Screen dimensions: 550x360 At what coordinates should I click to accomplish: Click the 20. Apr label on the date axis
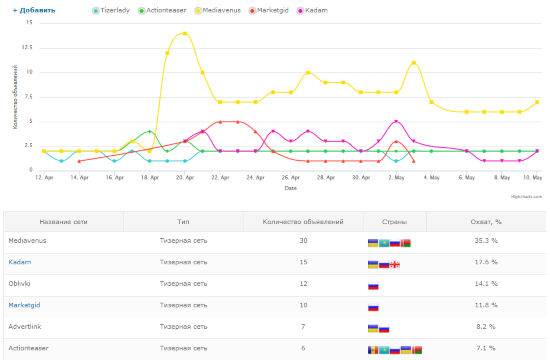coord(185,178)
